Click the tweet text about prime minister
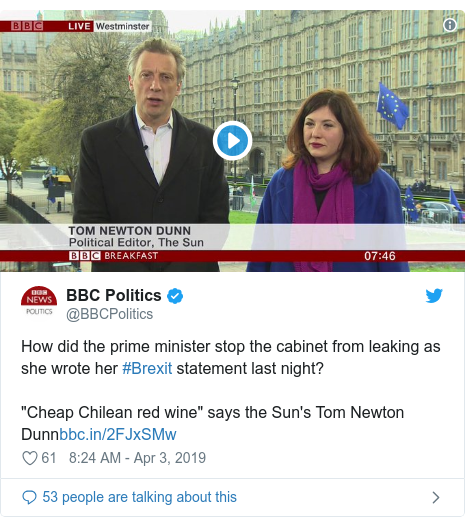 click(231, 357)
